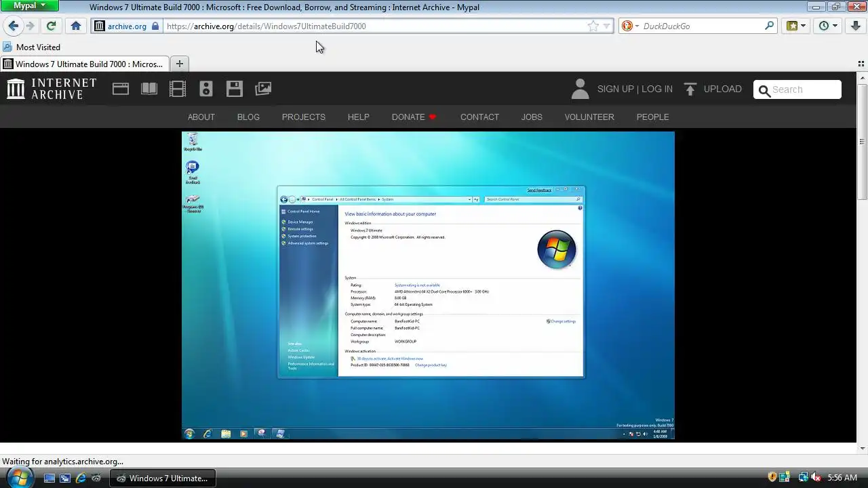The width and height of the screenshot is (868, 488).
Task: Click the padlock security icon in address bar
Action: click(155, 26)
